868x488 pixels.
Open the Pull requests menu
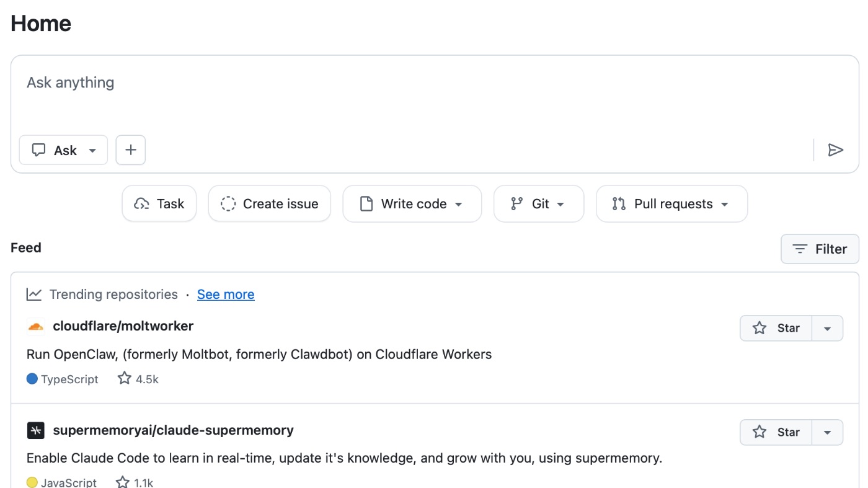point(724,203)
